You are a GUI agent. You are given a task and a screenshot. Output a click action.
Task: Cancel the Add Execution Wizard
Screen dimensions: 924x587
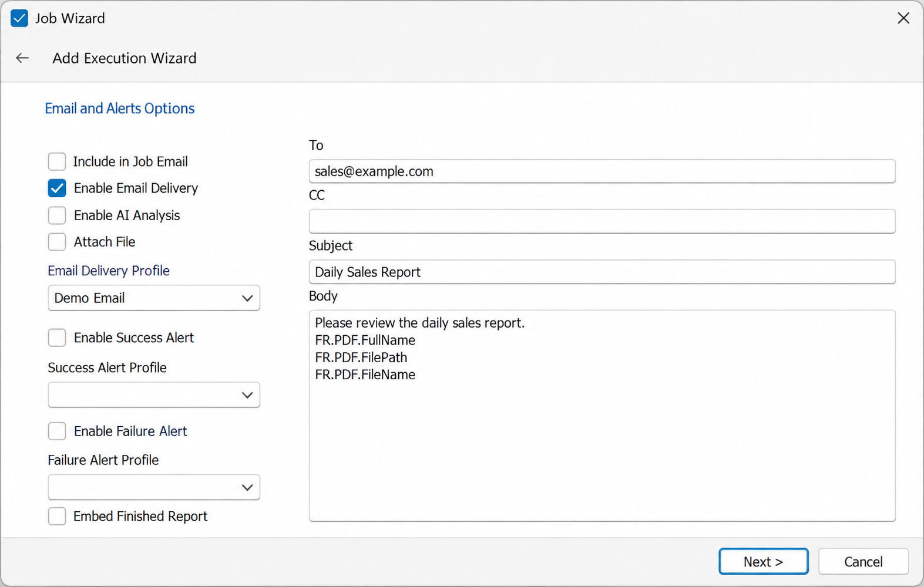pos(863,562)
